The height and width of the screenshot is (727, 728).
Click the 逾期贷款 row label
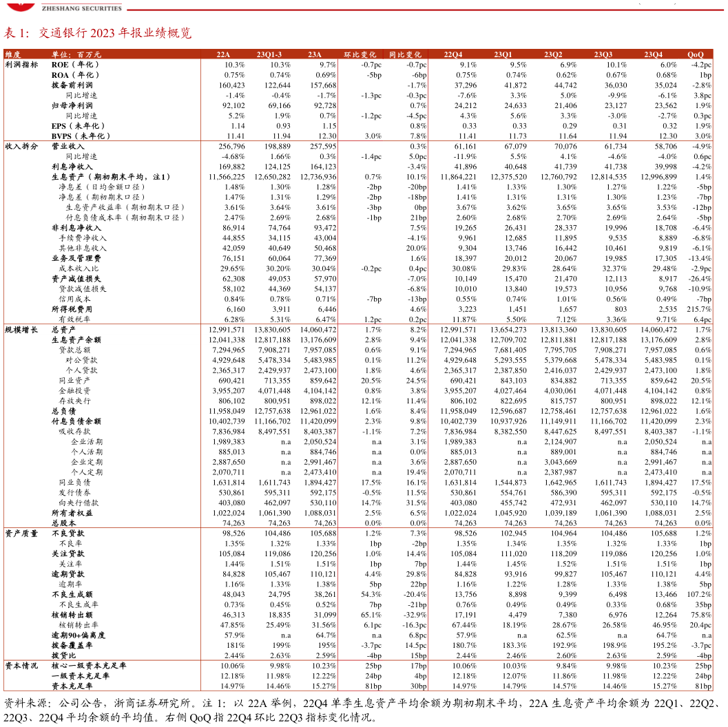pos(67,574)
